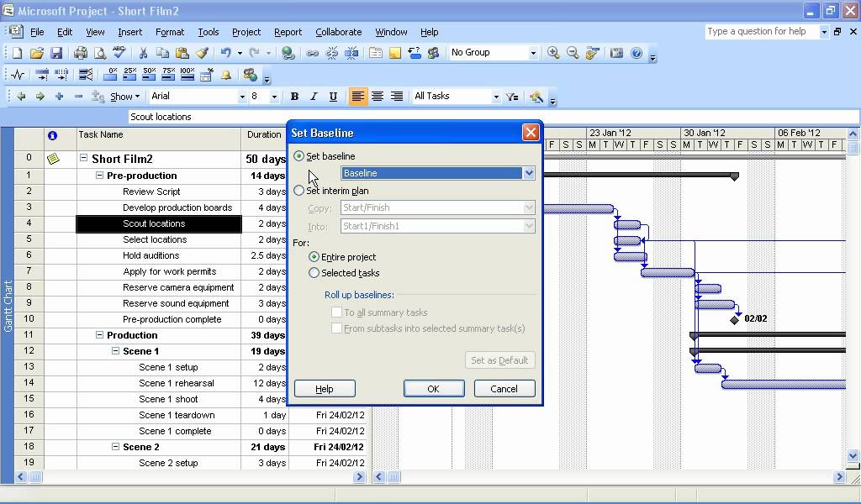Toggle italic formatting

click(x=314, y=97)
